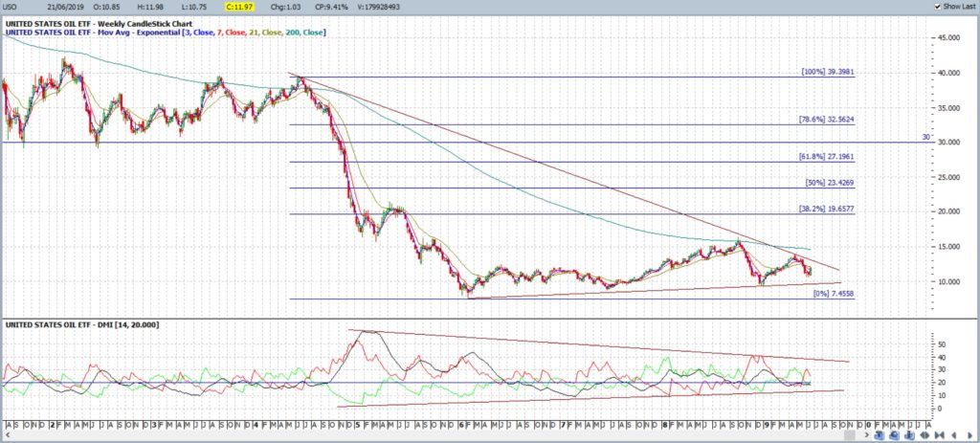The height and width of the screenshot is (443, 980).
Task: Click the open price O:10.85
Action: [105, 7]
